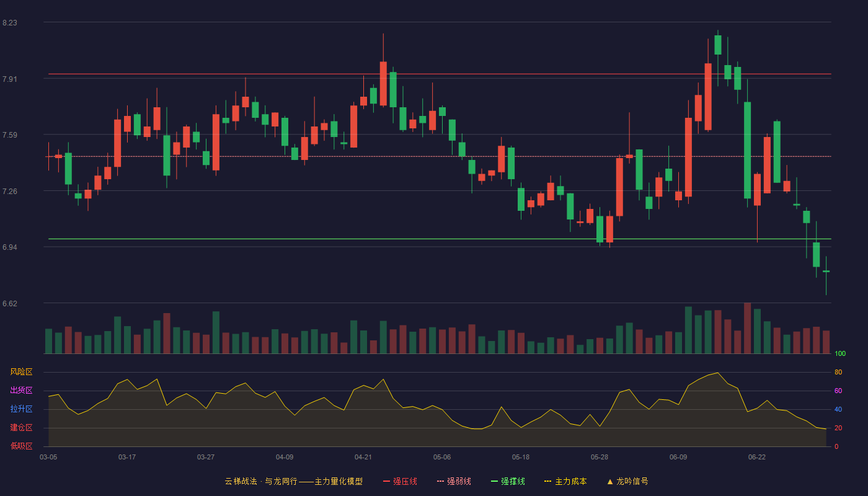The image size is (868, 496).
Task: Click the green 100 indicator axis value
Action: tap(840, 354)
